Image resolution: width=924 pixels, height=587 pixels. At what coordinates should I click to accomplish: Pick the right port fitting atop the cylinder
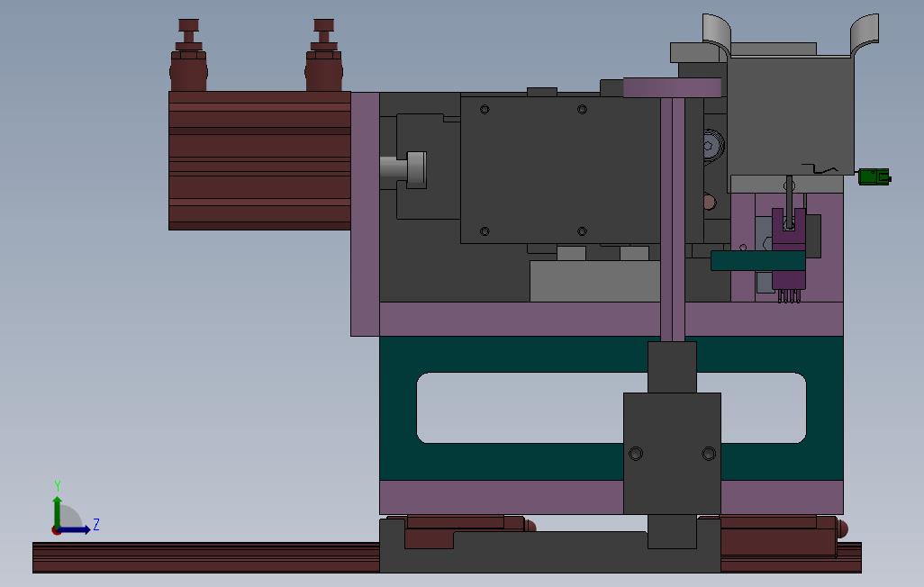324,55
